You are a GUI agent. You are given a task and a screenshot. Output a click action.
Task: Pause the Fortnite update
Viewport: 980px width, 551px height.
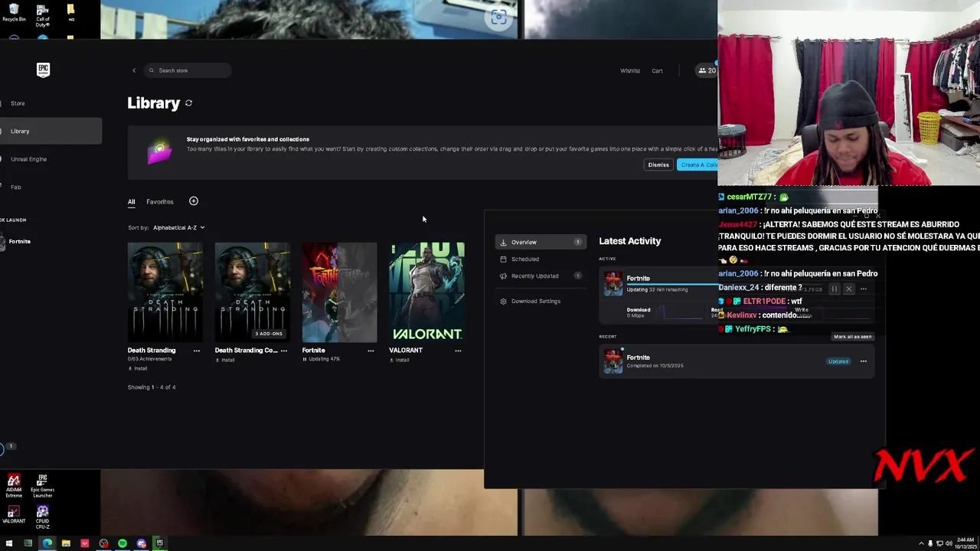tap(835, 289)
